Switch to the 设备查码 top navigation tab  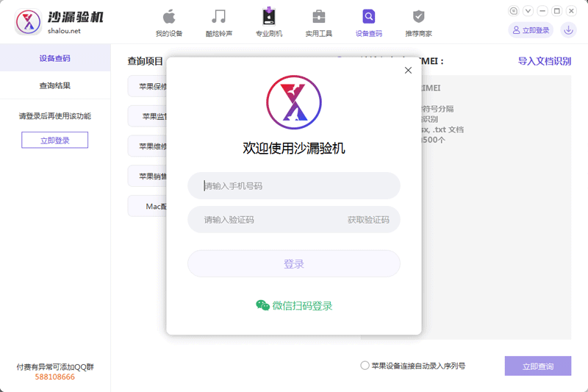[x=368, y=22]
